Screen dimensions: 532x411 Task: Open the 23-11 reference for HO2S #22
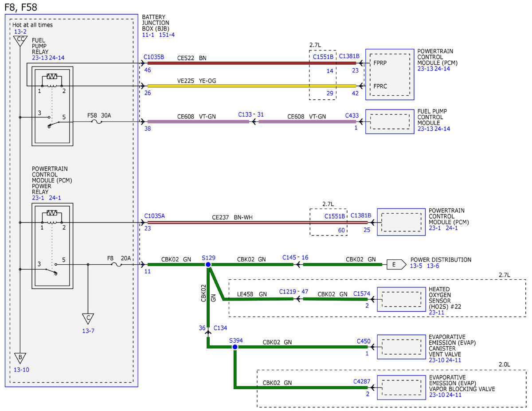(x=435, y=312)
